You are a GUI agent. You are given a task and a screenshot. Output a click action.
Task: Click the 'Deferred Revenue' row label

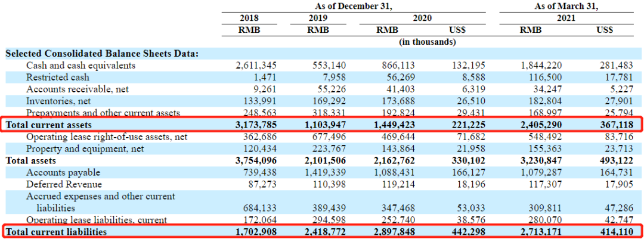point(64,184)
